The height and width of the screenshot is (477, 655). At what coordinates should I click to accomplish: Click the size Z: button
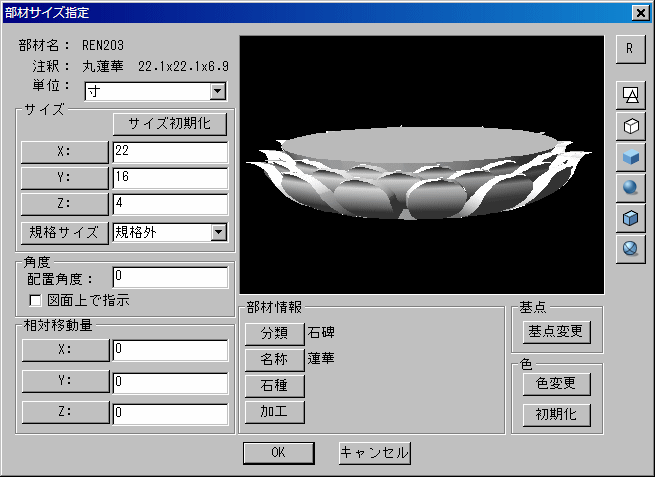[64, 204]
